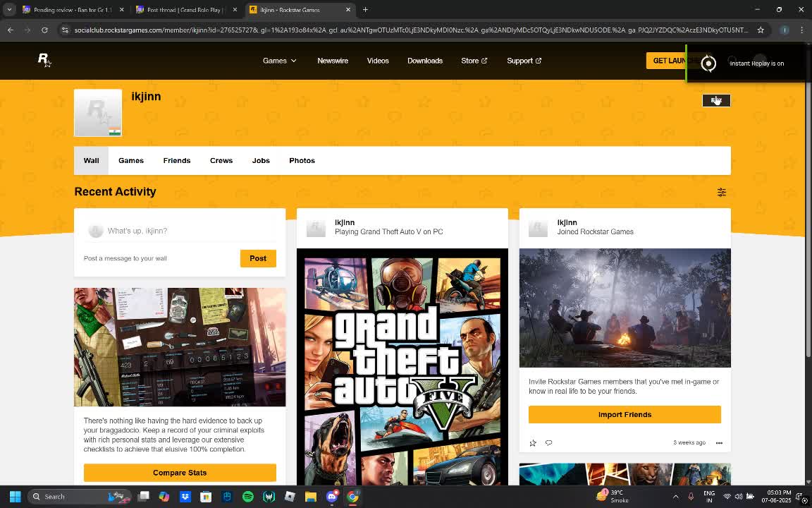Screen dimensions: 812x508
Task: Click the GTA stats promo image
Action: pyautogui.click(x=180, y=347)
